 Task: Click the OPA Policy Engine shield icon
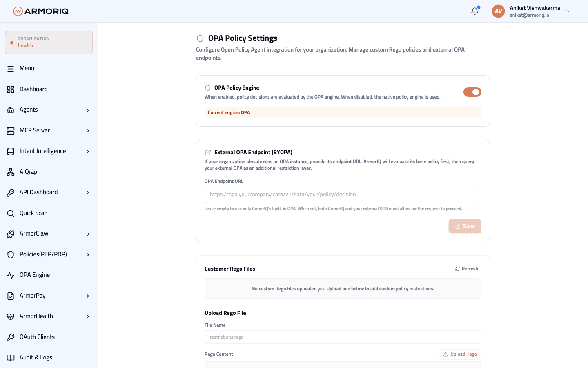coord(208,88)
